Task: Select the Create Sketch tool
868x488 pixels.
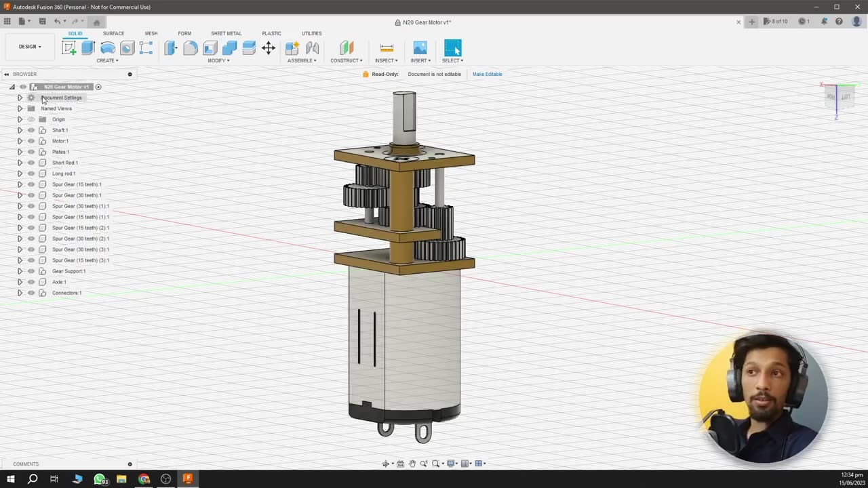Action: point(69,47)
